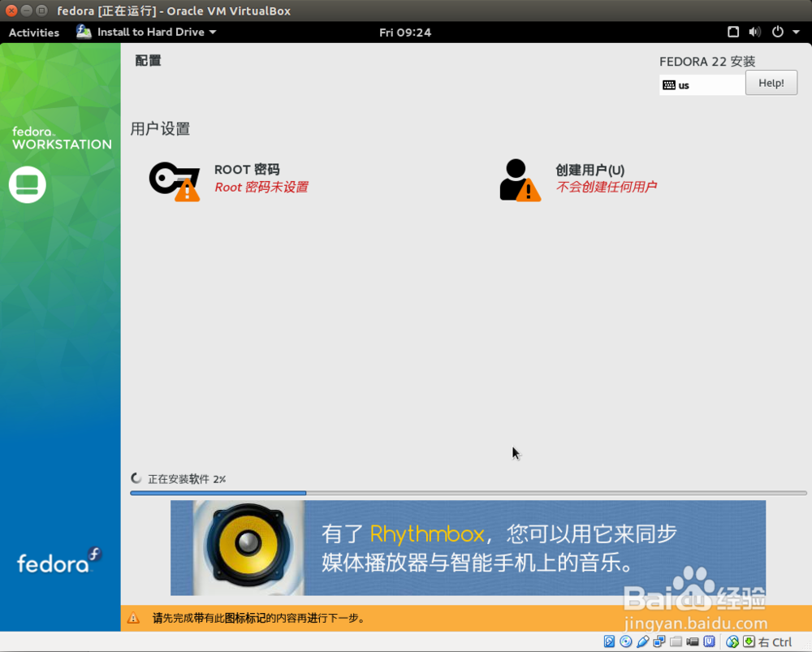Viewport: 812px width, 652px height.
Task: Expand the Install to Hard Drive arrow
Action: [x=213, y=32]
